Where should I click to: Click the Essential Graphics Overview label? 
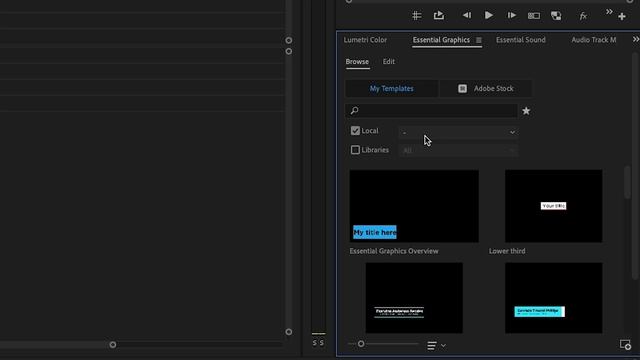tap(394, 251)
